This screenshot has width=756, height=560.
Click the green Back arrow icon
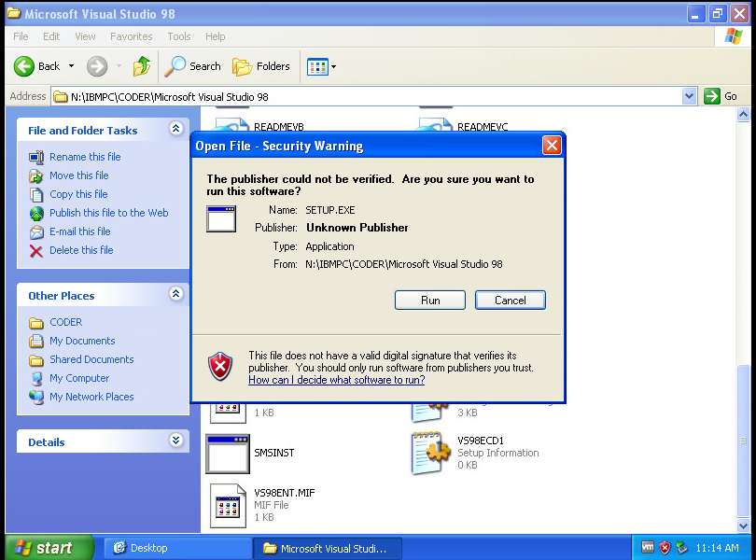[x=23, y=66]
